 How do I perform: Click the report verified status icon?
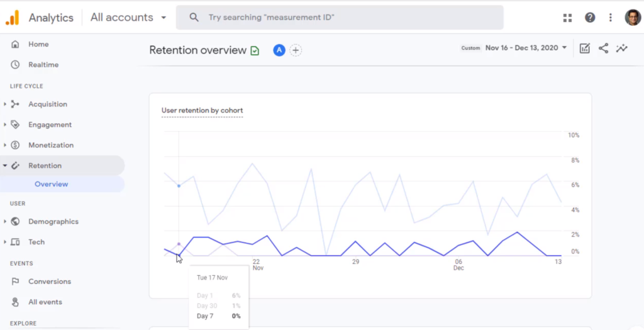[255, 50]
